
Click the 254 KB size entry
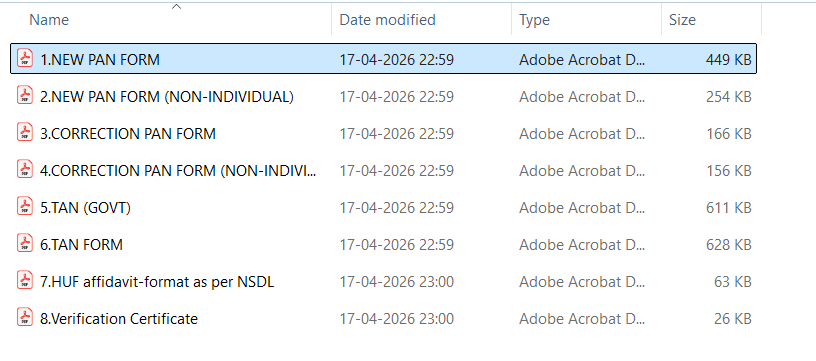[729, 97]
